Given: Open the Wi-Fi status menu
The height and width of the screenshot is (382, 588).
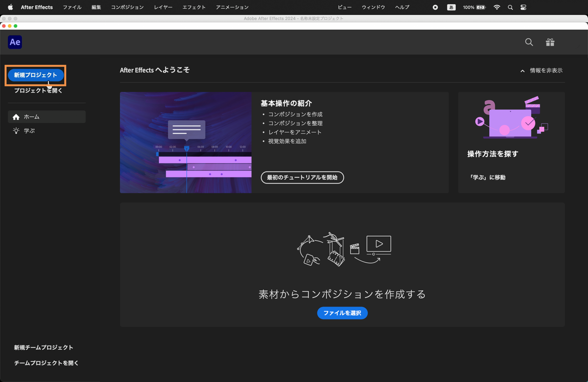Looking at the screenshot, I should [x=497, y=7].
